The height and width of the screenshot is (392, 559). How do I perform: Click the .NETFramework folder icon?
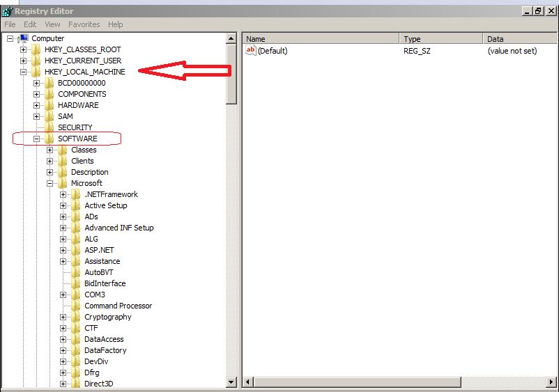click(x=75, y=194)
